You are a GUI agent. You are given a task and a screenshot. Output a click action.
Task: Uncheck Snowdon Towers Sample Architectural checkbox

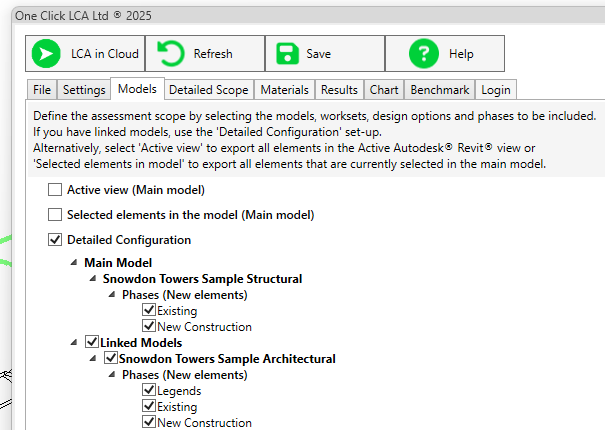(111, 357)
